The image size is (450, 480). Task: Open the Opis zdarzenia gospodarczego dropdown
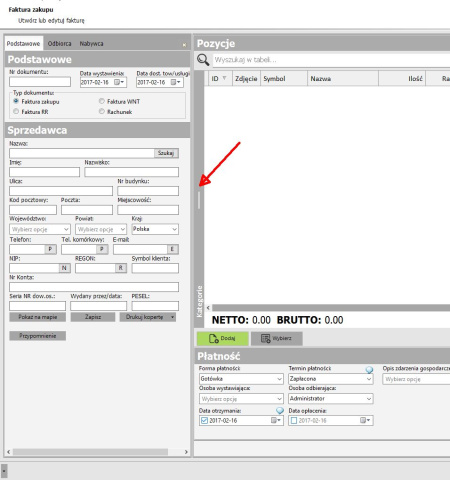(x=416, y=379)
